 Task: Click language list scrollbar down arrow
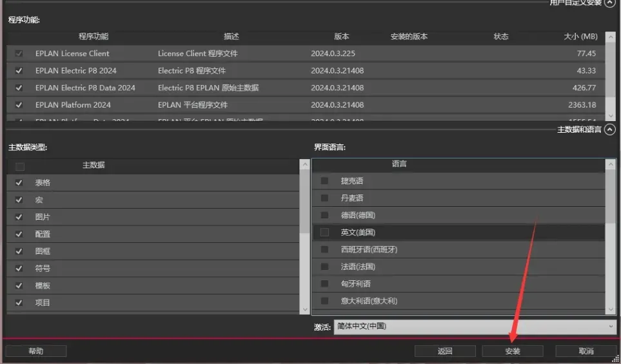(x=610, y=309)
